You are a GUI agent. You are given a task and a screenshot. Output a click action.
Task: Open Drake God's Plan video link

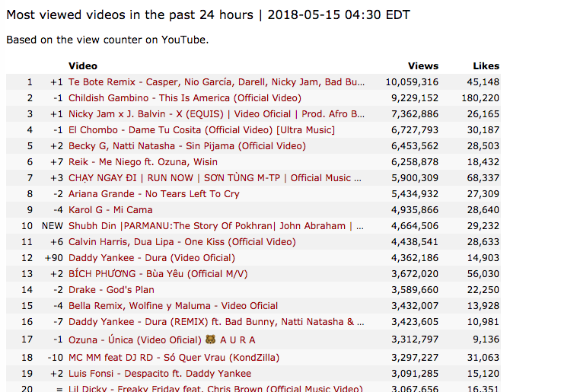tap(111, 290)
